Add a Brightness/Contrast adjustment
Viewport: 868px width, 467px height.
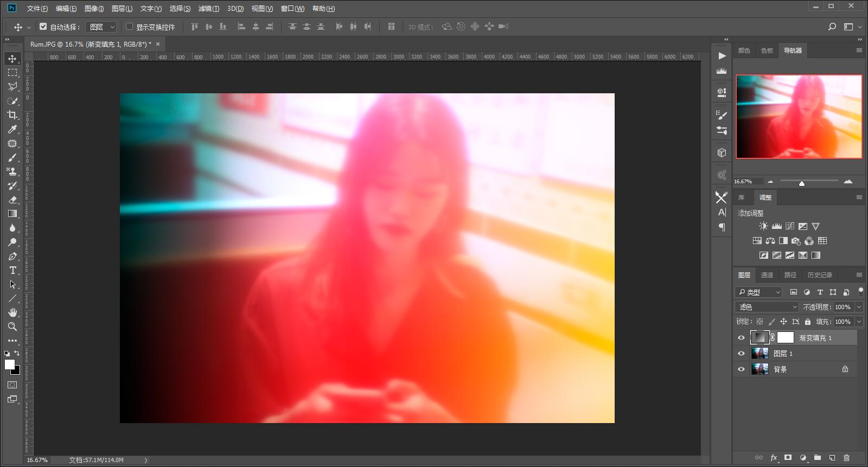click(x=763, y=226)
